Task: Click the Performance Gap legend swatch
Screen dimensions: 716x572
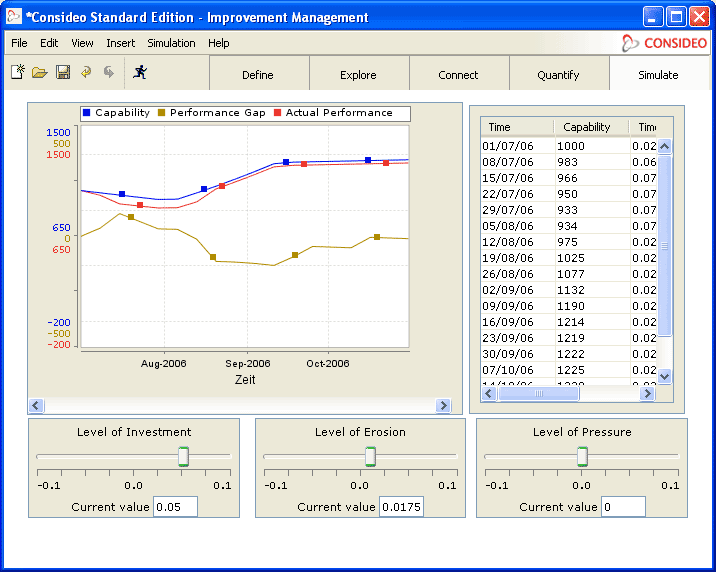Action: point(161,112)
